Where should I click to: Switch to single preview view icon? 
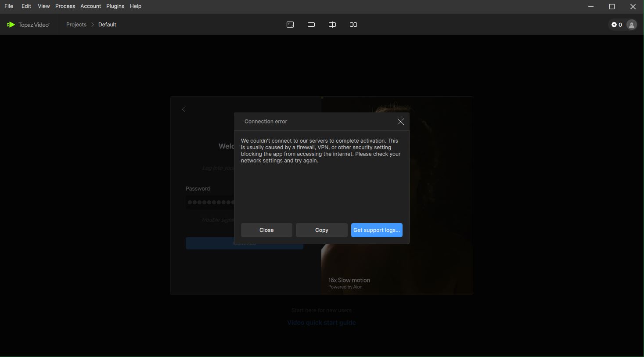(311, 25)
